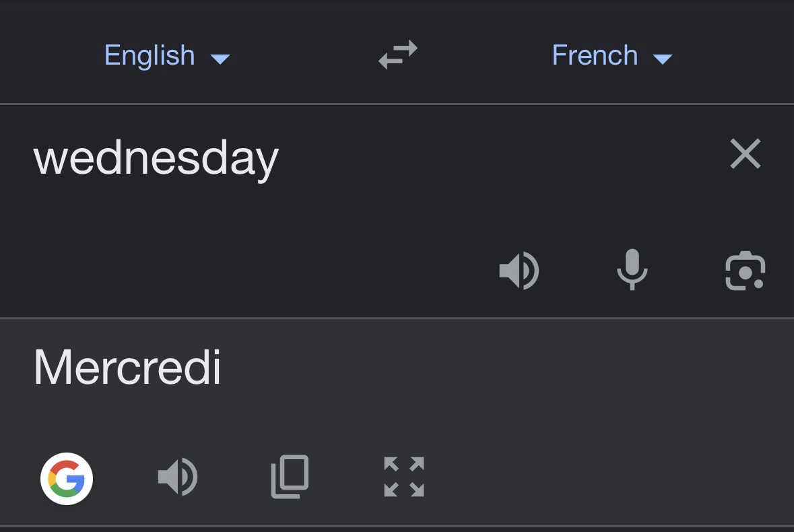Select the English source language label
This screenshot has height=532, width=794.
click(150, 55)
